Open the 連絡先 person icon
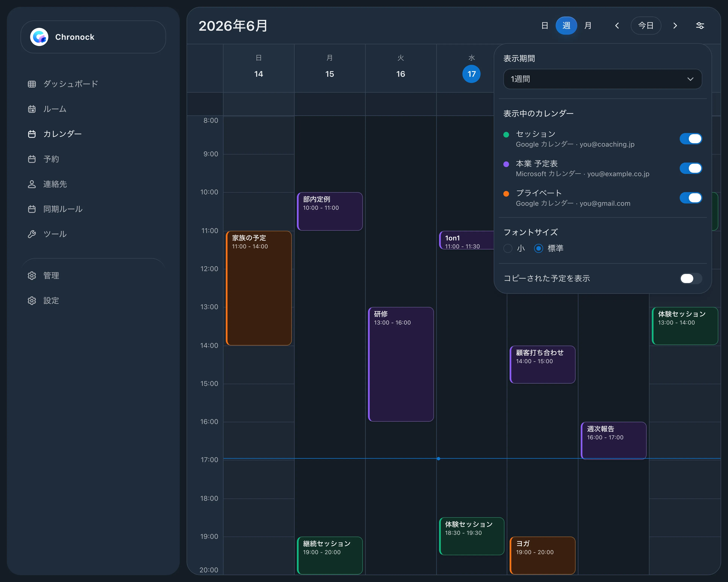The image size is (728, 582). tap(32, 184)
